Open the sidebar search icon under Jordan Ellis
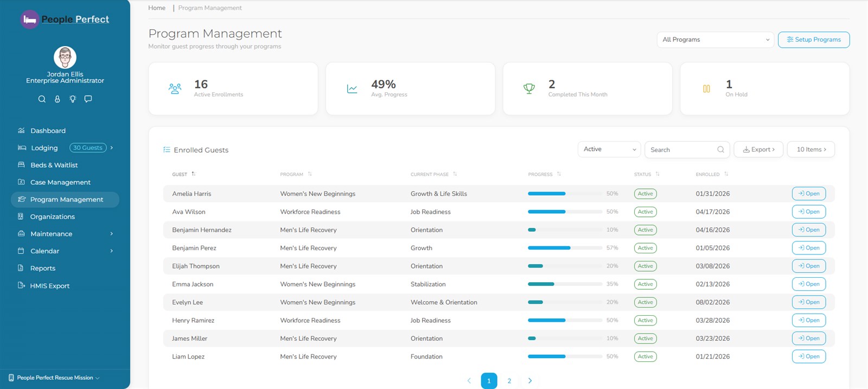The image size is (868, 389). point(42,99)
